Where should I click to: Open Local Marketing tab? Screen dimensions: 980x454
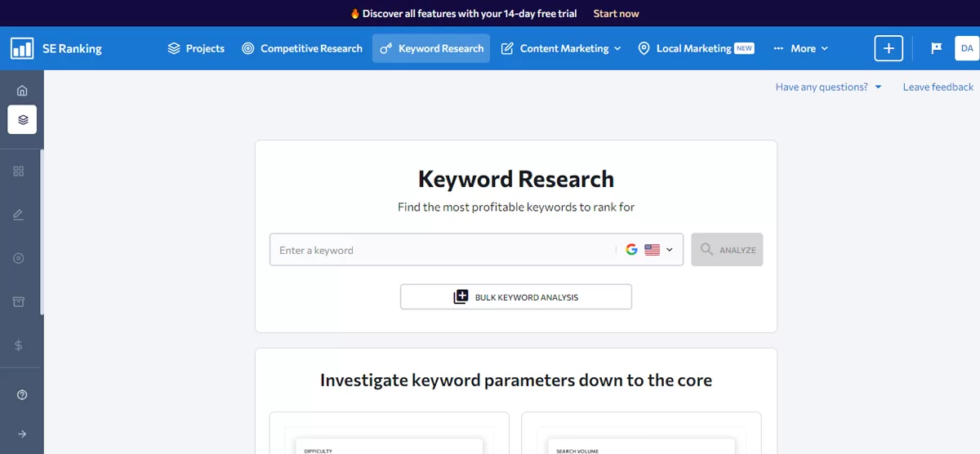point(695,48)
